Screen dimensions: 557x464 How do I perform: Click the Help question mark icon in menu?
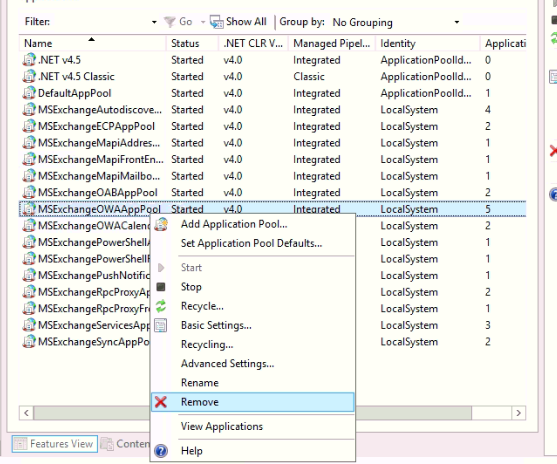[x=161, y=451]
